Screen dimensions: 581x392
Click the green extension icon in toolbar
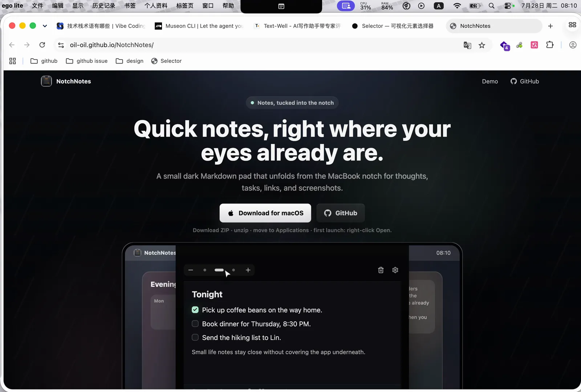520,45
